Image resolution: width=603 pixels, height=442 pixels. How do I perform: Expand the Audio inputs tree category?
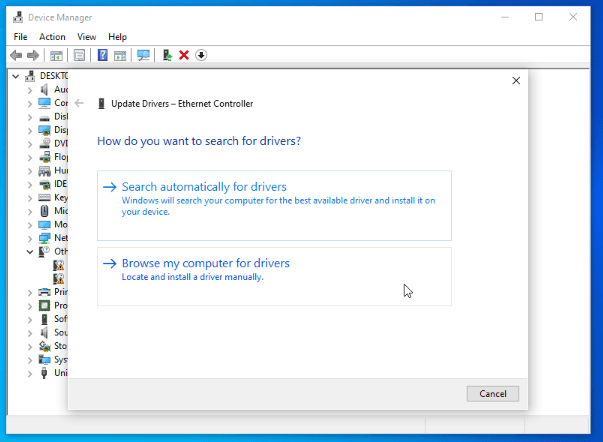pyautogui.click(x=30, y=89)
